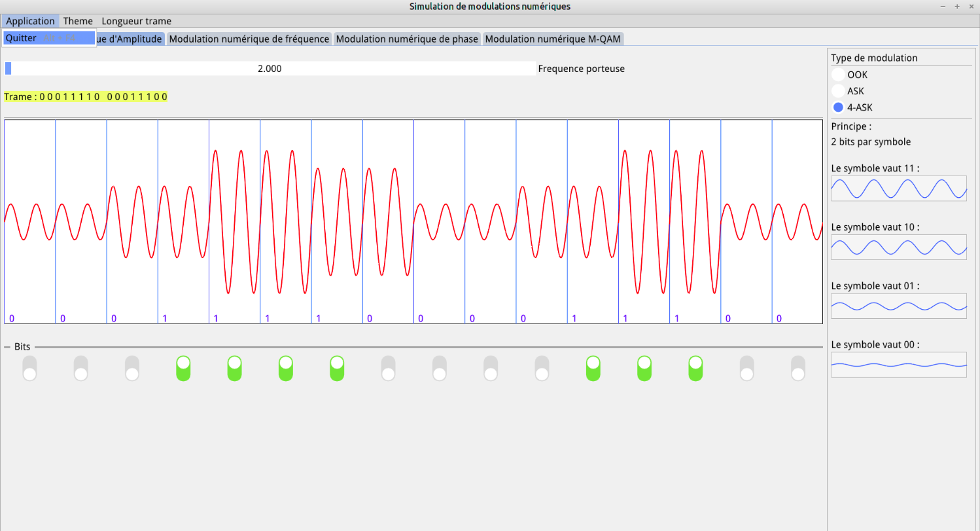
Task: Turn off the fourth bit switch
Action: 184,369
